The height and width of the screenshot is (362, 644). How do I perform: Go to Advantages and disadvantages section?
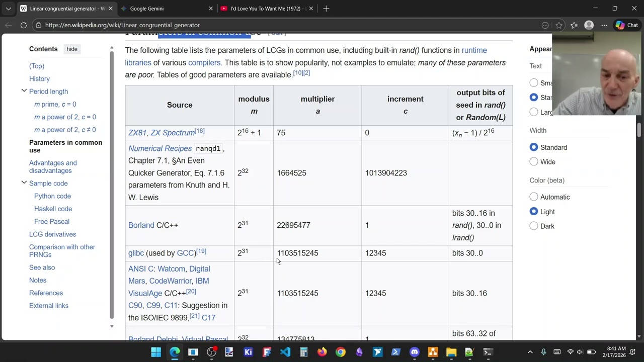coord(53,167)
